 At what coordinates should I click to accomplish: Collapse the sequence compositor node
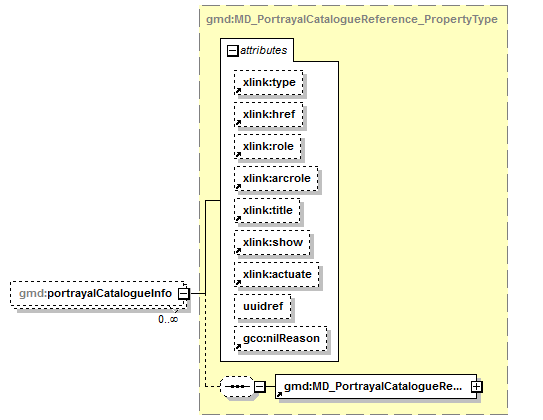260,386
